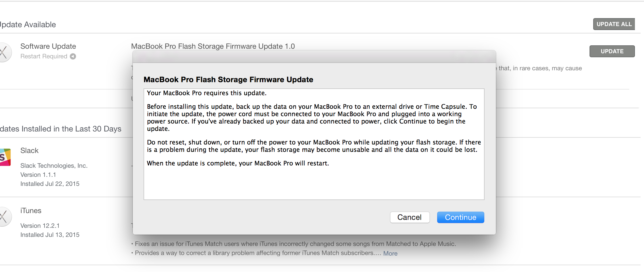Click the Continue button in the firmware dialog

(460, 217)
